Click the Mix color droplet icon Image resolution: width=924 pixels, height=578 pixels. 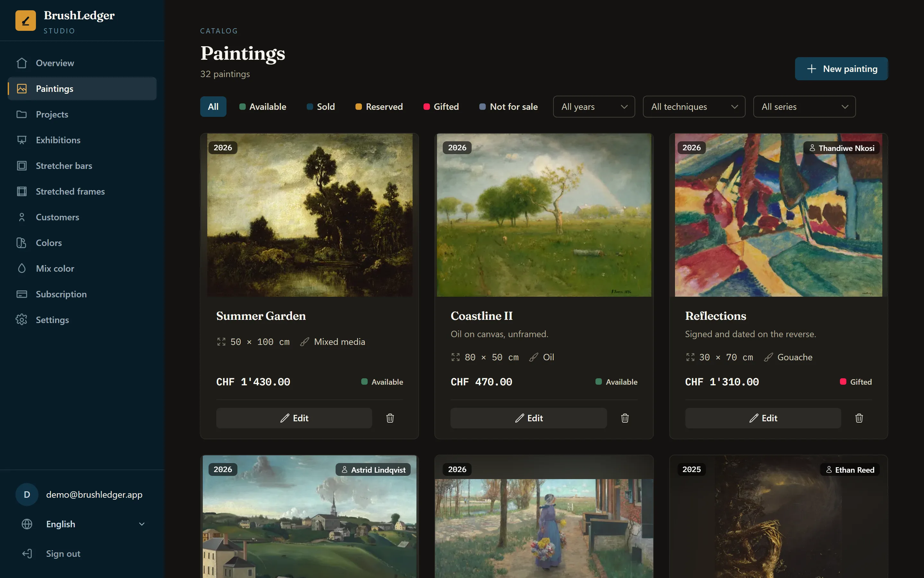(22, 268)
